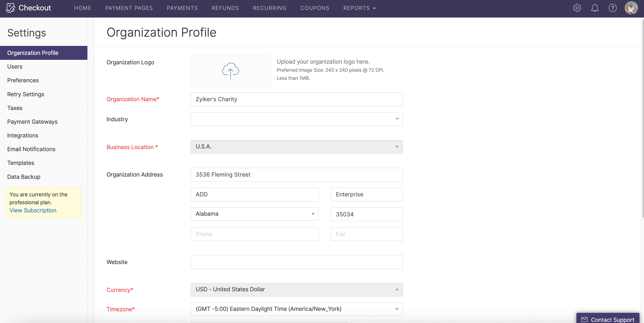644x323 pixels.
Task: Click the ADD address line field
Action: (254, 194)
